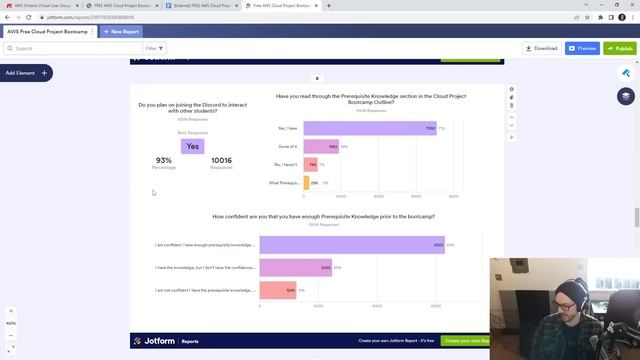Image resolution: width=640 pixels, height=360 pixels.
Task: Select the 'Yes, I have' purple bar
Action: (370, 128)
